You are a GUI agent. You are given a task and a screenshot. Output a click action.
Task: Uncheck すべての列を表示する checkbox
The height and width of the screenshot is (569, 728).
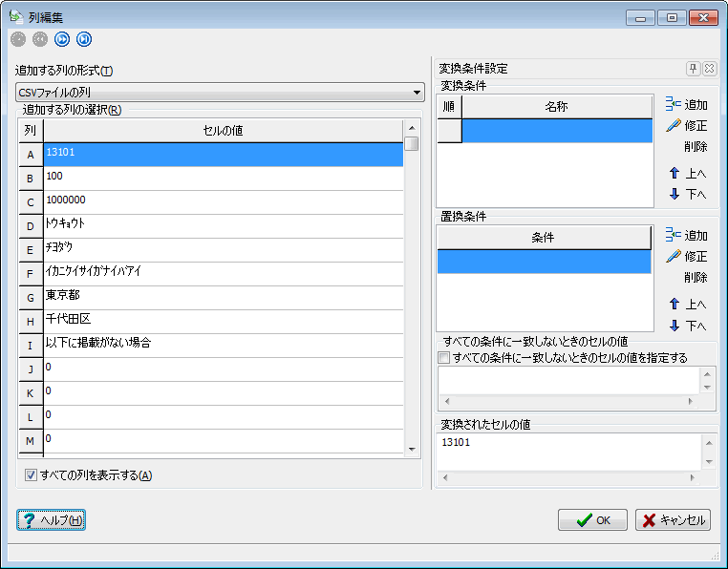32,475
